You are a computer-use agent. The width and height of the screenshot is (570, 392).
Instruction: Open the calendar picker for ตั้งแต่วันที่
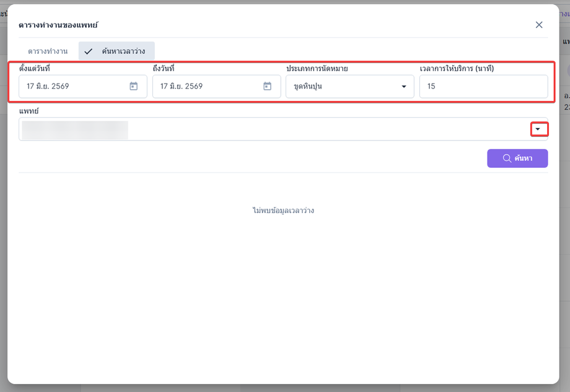[133, 86]
